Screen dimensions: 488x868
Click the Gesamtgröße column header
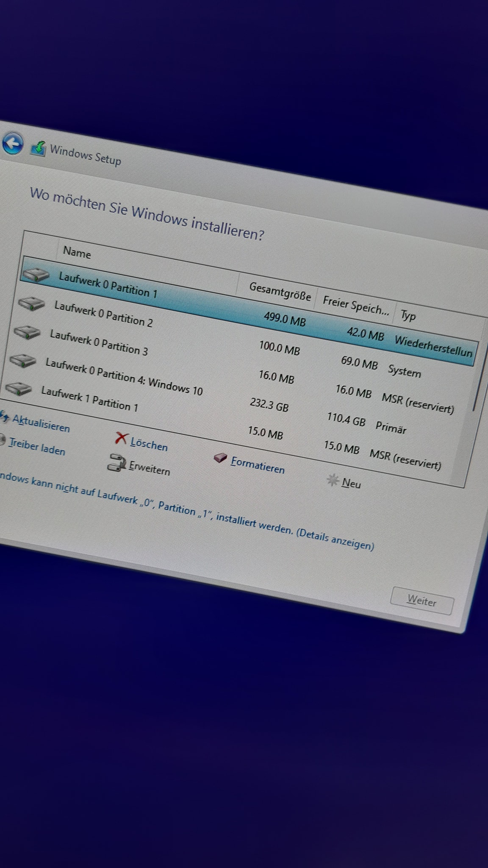[280, 291]
